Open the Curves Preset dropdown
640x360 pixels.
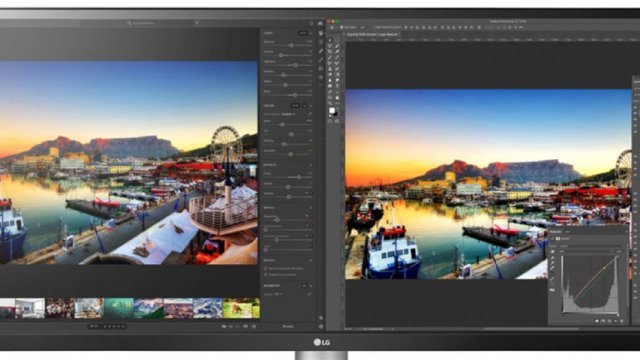click(x=591, y=246)
